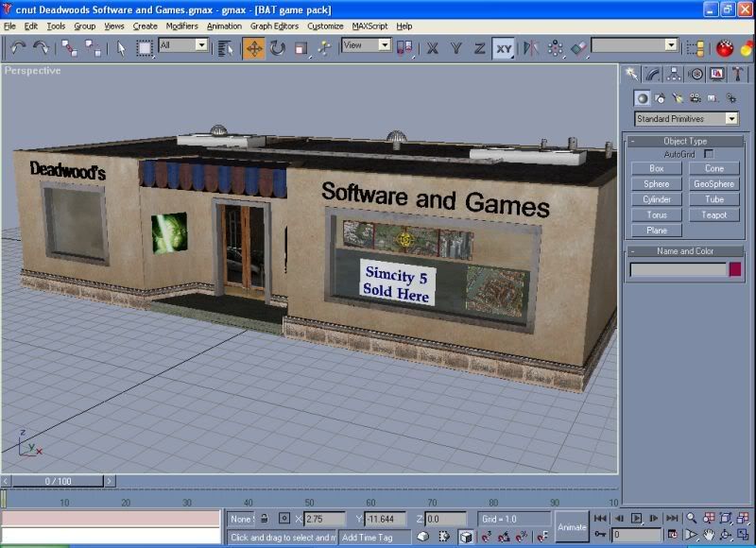Activate the Select and Move tool

click(x=253, y=48)
